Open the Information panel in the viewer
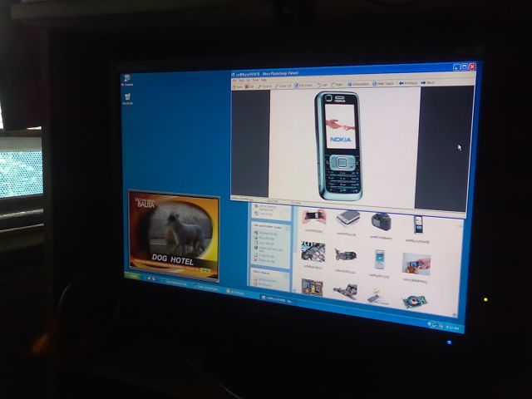This screenshot has width=532, height=399. pyautogui.click(x=358, y=84)
